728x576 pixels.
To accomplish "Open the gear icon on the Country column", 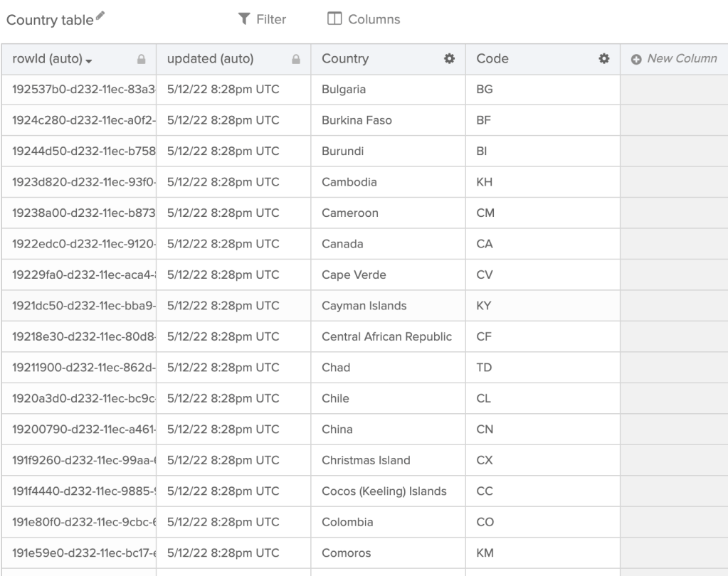I will (x=449, y=59).
